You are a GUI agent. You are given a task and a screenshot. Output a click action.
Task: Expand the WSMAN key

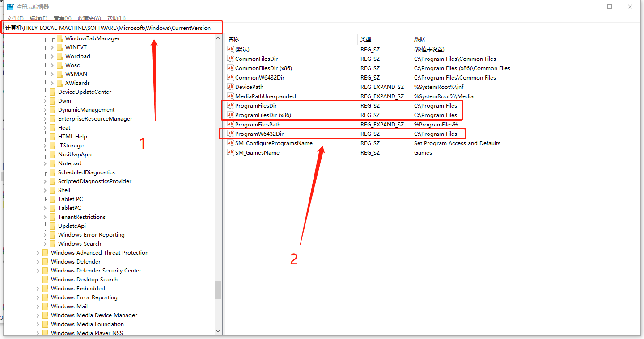click(52, 74)
